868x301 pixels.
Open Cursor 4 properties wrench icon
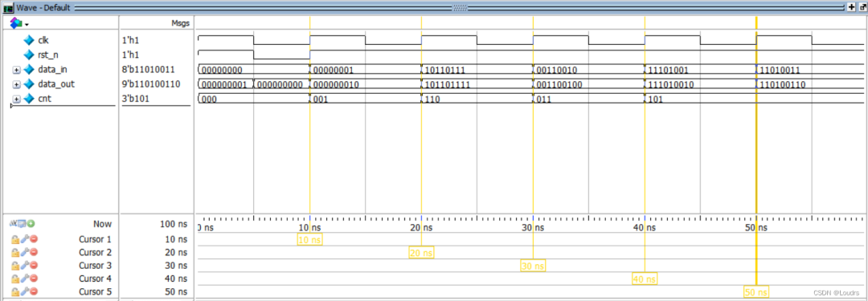coord(24,279)
